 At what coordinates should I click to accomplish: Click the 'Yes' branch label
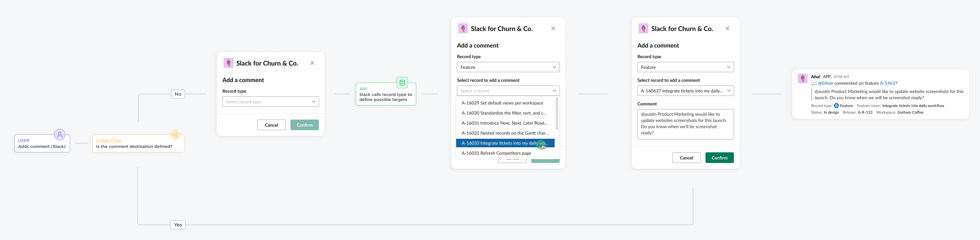tap(178, 225)
